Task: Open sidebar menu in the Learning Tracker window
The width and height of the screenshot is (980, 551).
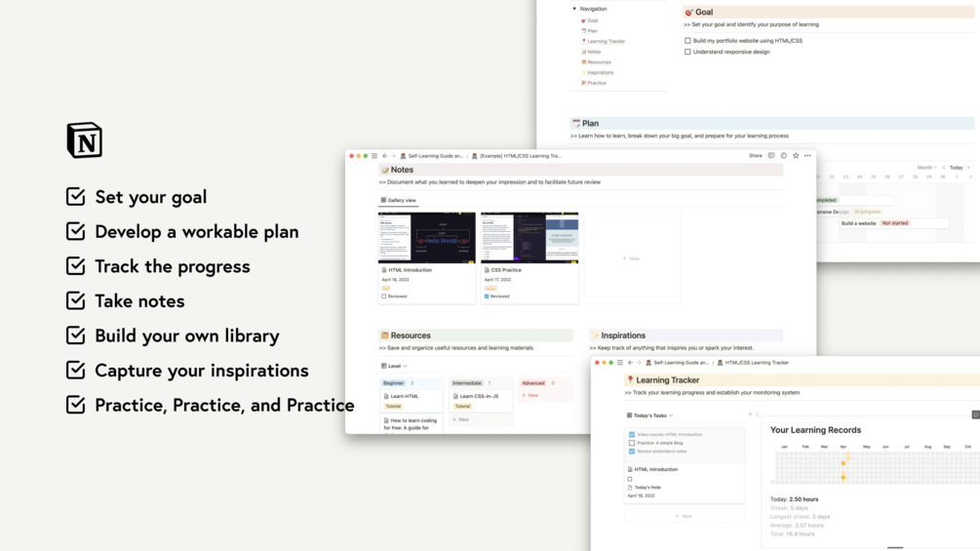Action: point(620,363)
